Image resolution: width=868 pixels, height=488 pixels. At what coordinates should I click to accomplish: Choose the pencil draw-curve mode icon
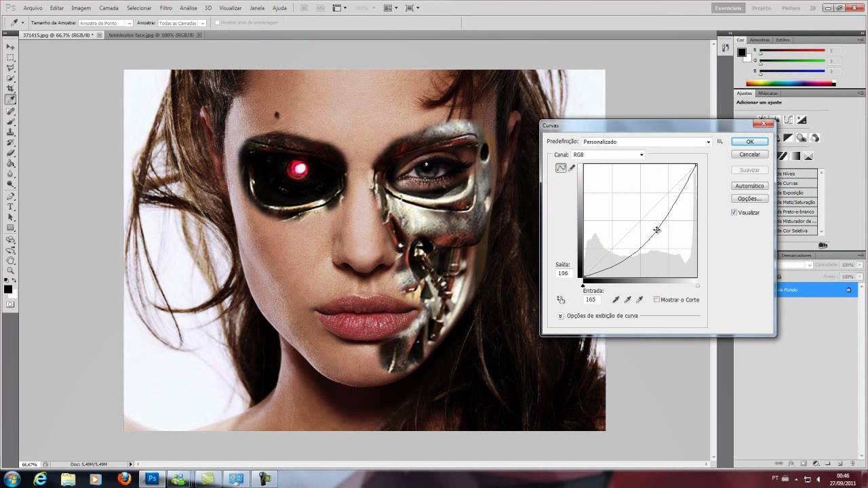[572, 168]
